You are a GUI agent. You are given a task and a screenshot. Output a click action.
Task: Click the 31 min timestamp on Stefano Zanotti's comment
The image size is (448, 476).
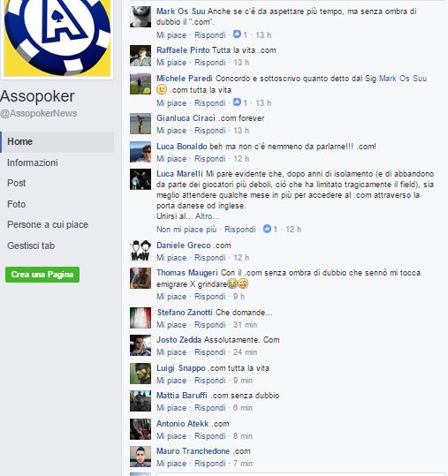pyautogui.click(x=245, y=325)
